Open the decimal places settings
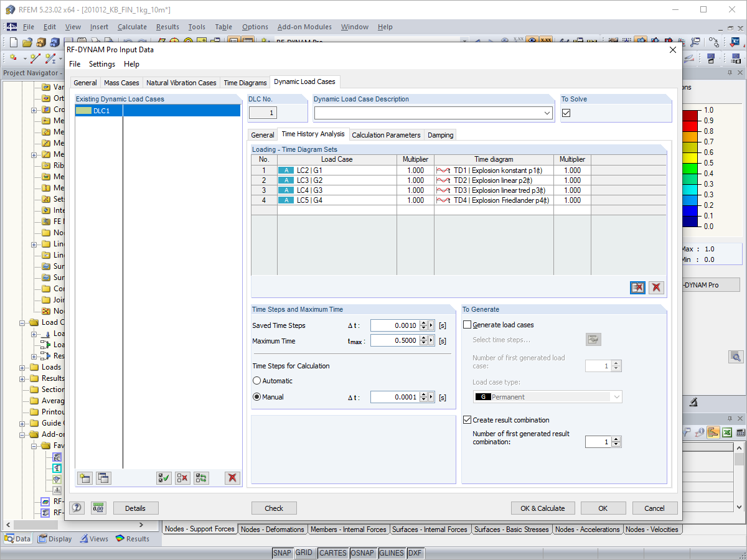 pyautogui.click(x=98, y=508)
